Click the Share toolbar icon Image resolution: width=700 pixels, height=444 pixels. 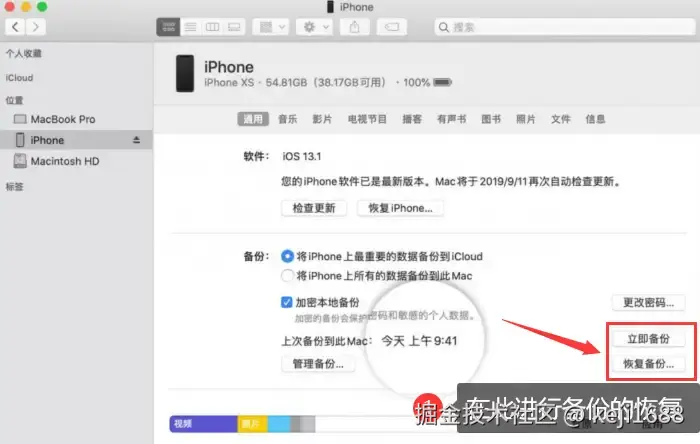354,27
